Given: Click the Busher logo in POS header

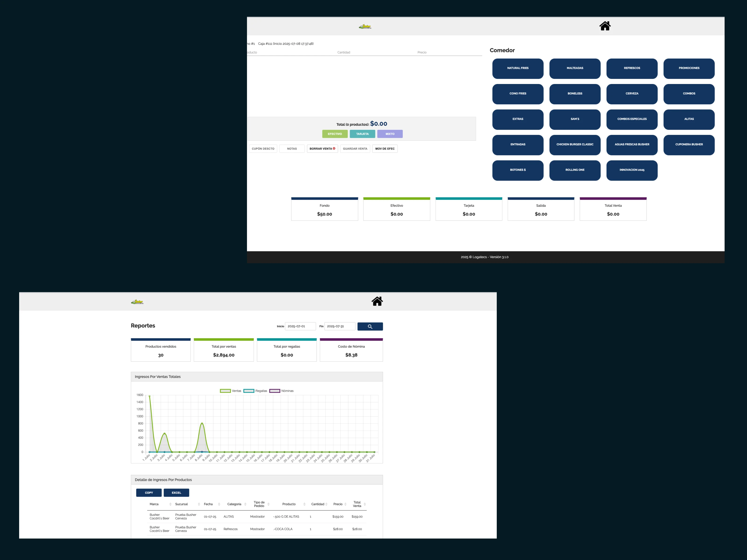Looking at the screenshot, I should click(x=365, y=27).
